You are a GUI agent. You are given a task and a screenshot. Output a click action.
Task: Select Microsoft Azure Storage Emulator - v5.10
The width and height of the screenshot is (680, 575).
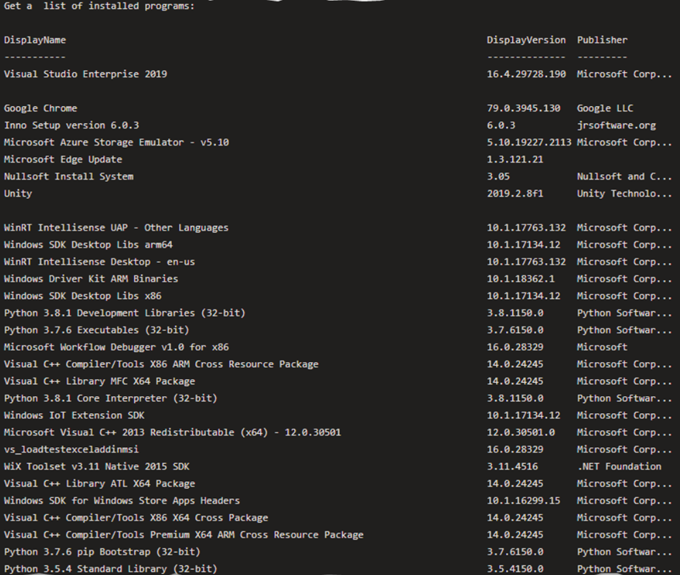point(116,142)
